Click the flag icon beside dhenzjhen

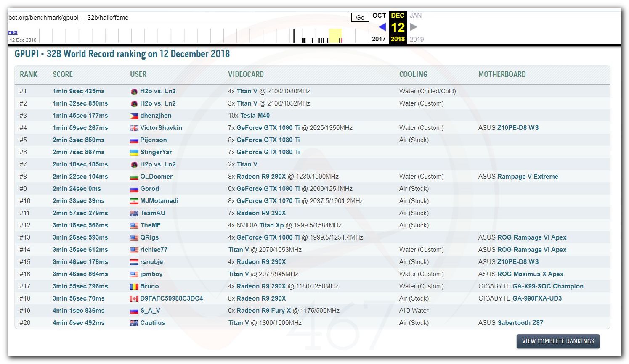(x=134, y=116)
